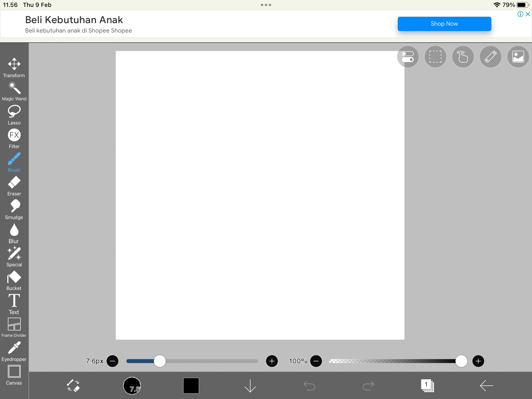Increase brush thickness with plus button
532x399 pixels.
[272, 361]
